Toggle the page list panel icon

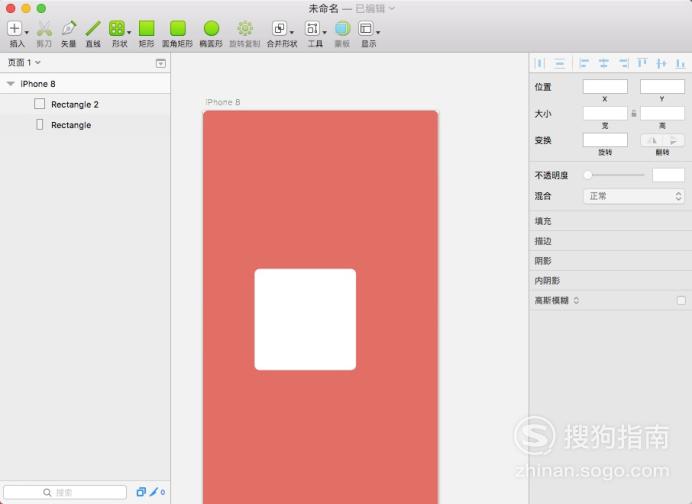click(161, 64)
